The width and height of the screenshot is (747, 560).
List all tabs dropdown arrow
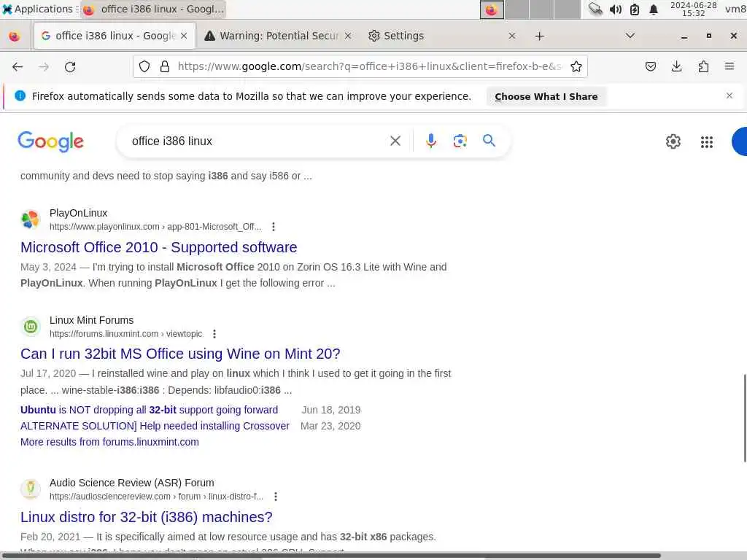click(630, 36)
